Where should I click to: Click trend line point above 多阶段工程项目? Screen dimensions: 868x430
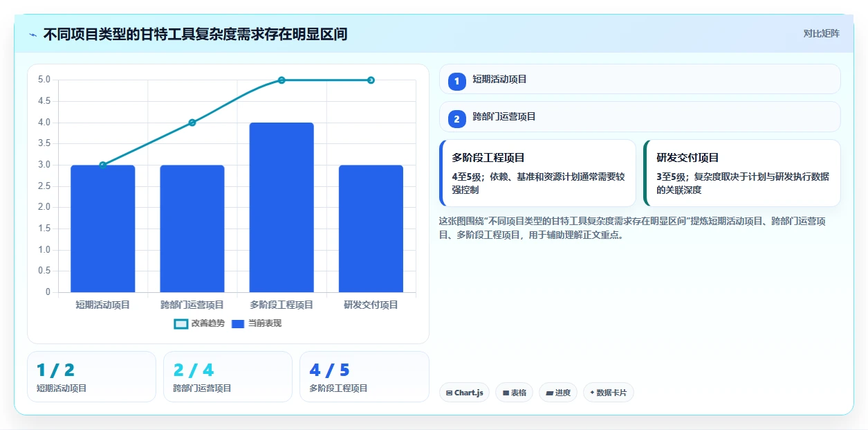click(x=281, y=80)
